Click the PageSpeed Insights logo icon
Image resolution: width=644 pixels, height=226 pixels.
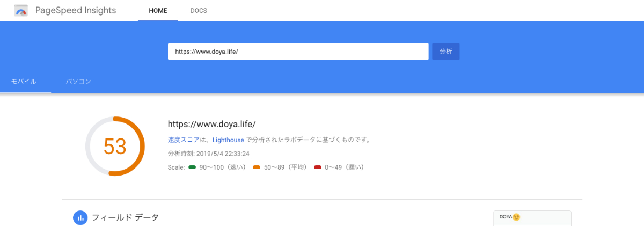coord(21,11)
